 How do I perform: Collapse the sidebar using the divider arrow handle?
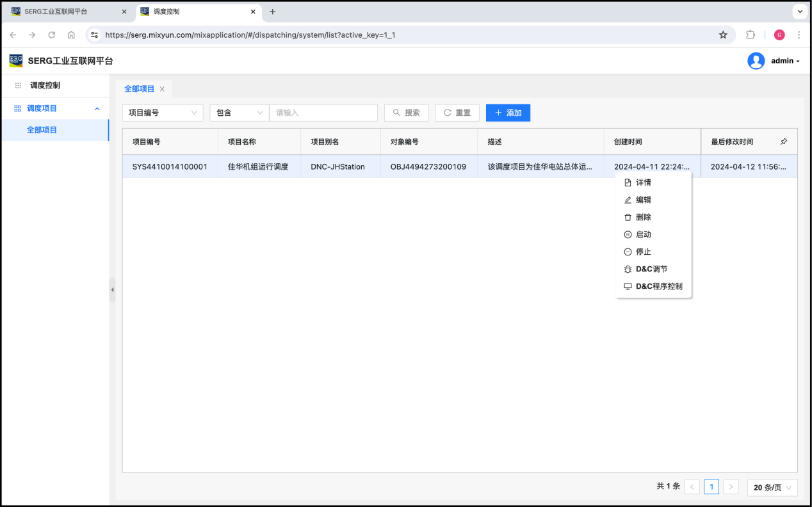click(112, 289)
